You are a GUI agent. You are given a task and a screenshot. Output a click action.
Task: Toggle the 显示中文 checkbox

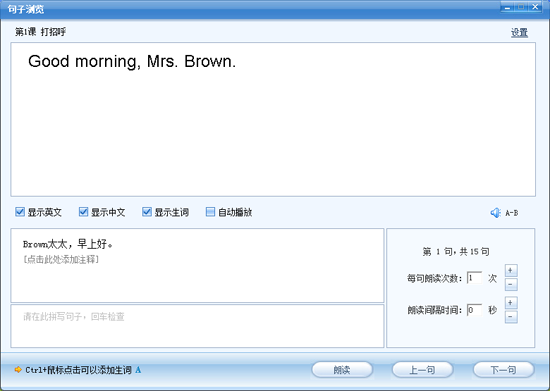83,212
